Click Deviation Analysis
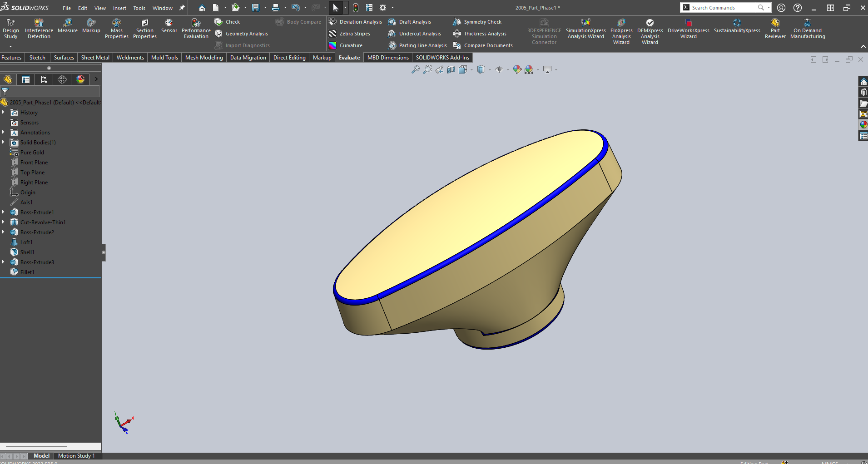This screenshot has width=868, height=464. (x=355, y=22)
